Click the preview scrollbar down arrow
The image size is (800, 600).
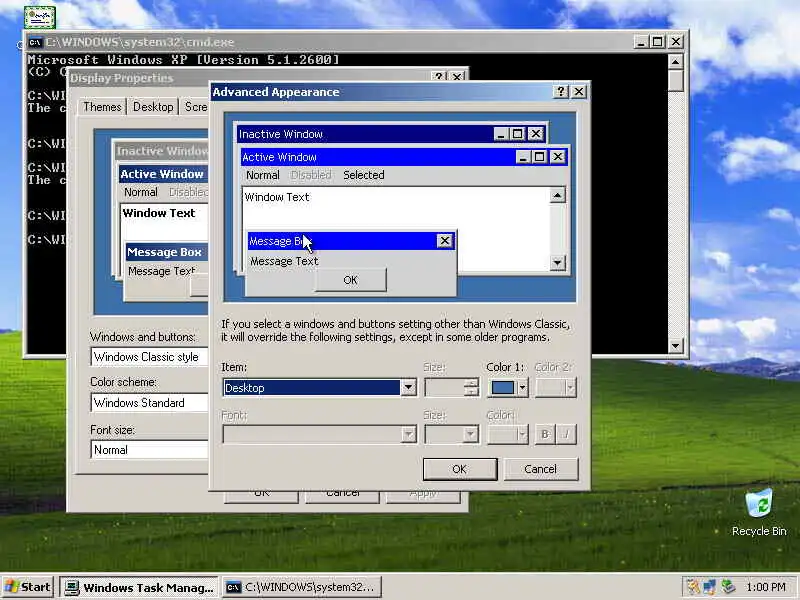pos(557,263)
